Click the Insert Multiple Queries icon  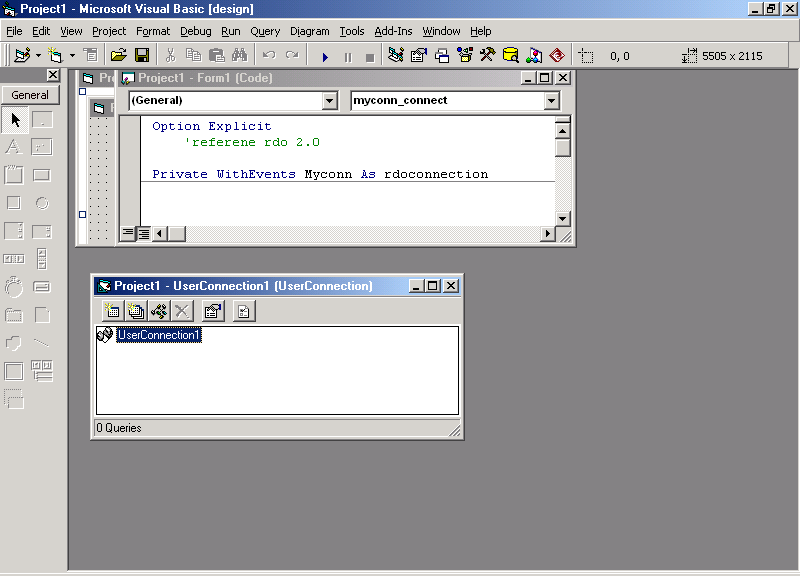pyautogui.click(x=135, y=312)
